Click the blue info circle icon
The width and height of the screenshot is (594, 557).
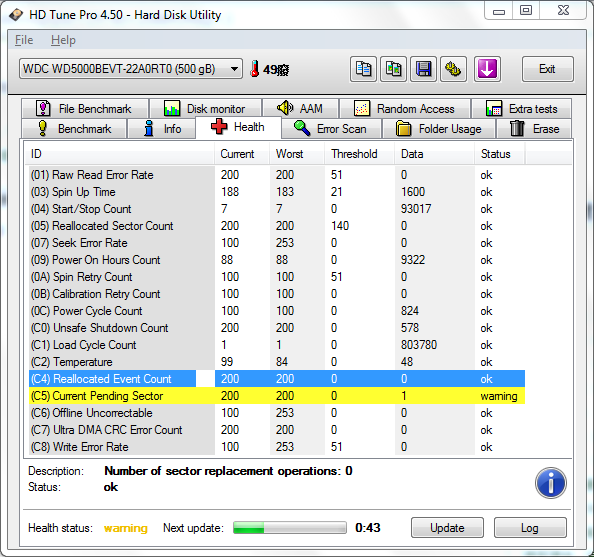(551, 483)
